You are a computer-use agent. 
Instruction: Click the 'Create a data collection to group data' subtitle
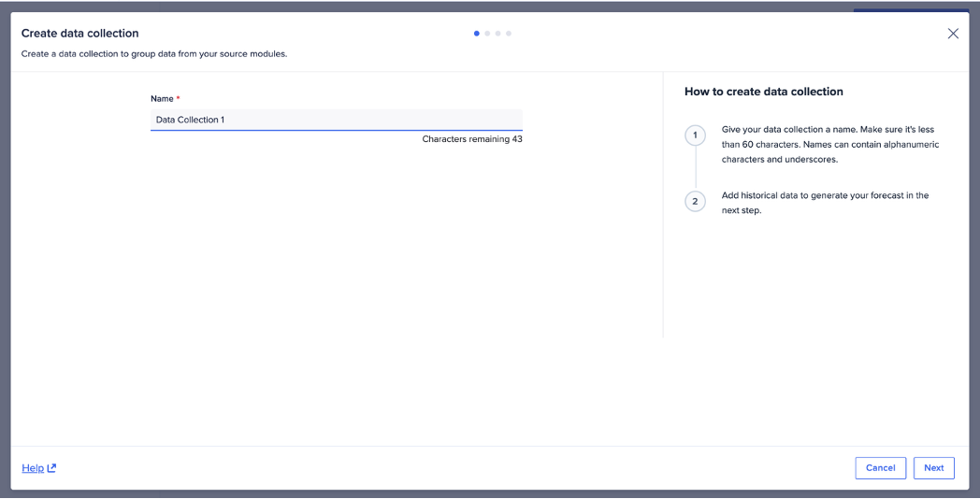point(154,53)
